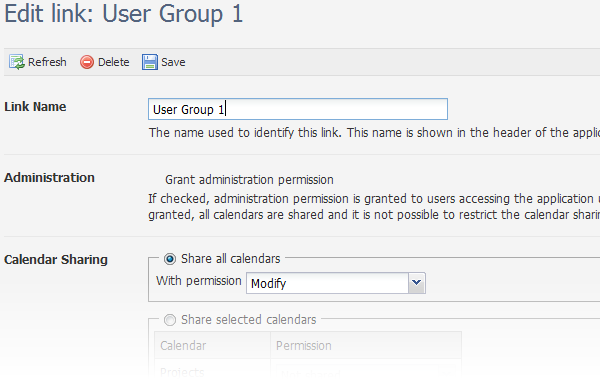Screen dimensions: 600x379
Task: Click the red Delete circle icon
Action: tap(87, 62)
